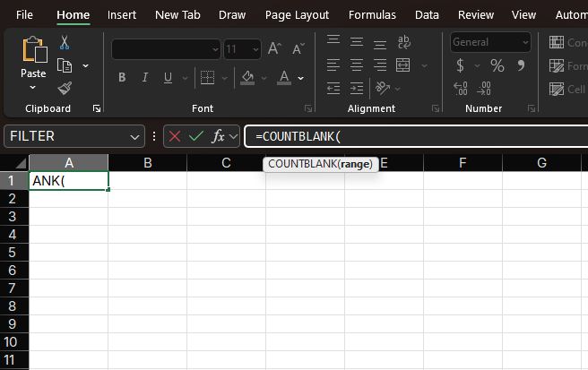Open the Data tab
The width and height of the screenshot is (588, 370).
pos(427,14)
